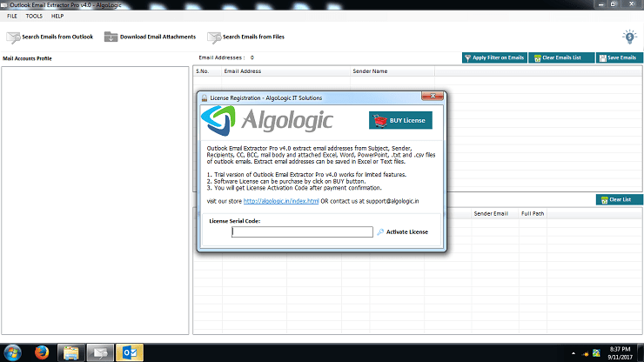Click the network tray icon

586,353
